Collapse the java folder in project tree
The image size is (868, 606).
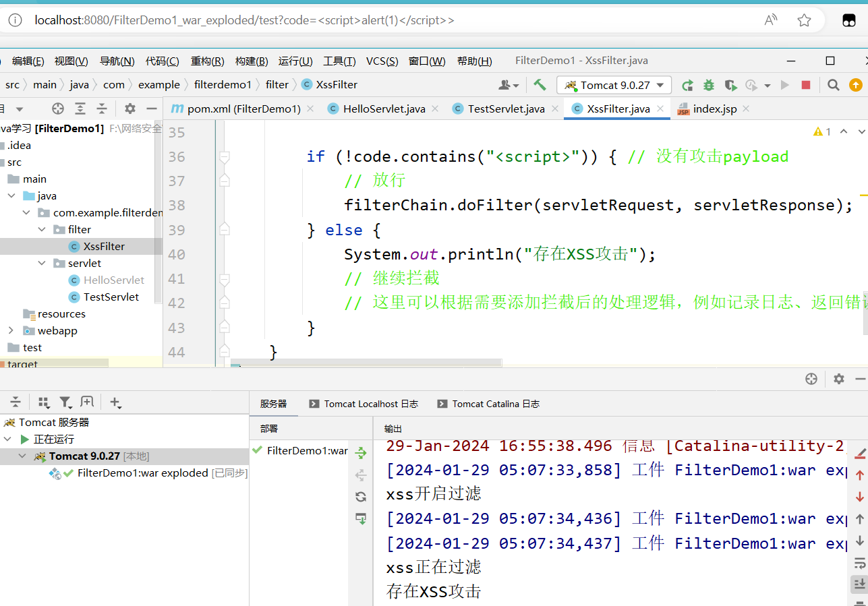(11, 195)
